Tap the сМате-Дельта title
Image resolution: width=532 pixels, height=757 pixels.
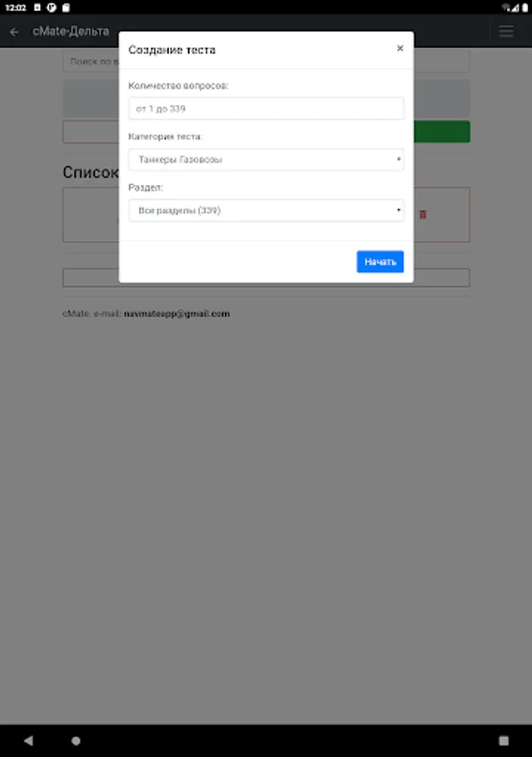pos(71,31)
